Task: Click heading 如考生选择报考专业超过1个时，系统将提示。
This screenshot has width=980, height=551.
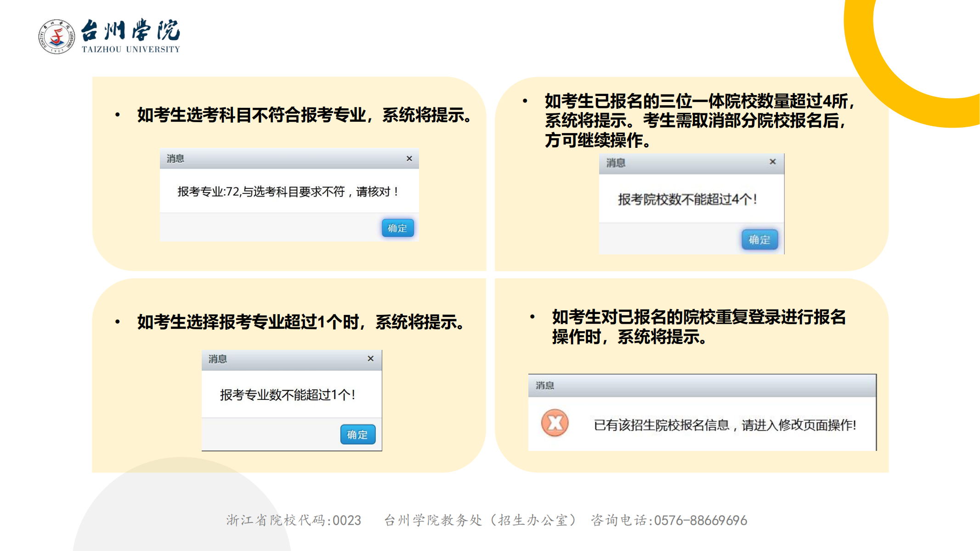Action: coord(301,322)
